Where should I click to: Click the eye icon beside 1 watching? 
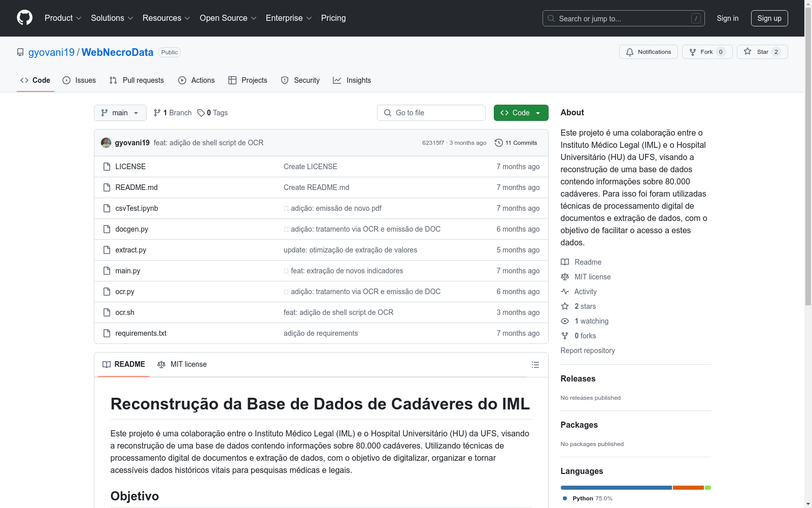tap(565, 321)
